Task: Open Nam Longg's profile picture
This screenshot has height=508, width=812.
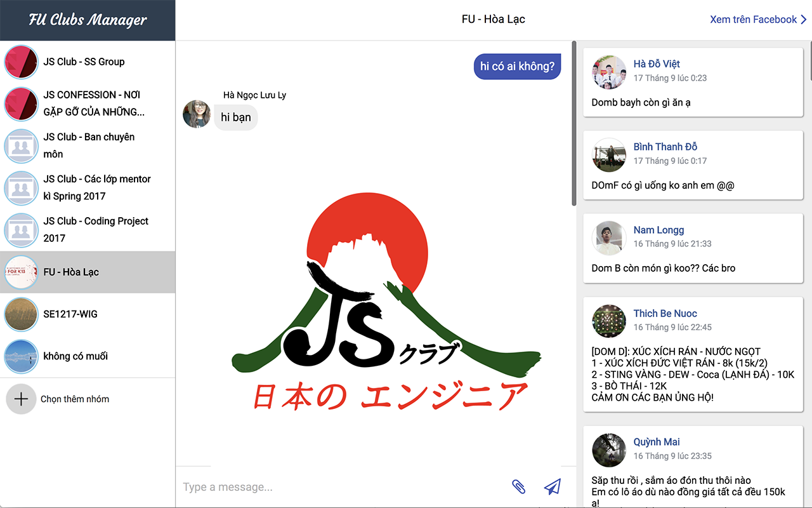Action: pyautogui.click(x=609, y=238)
